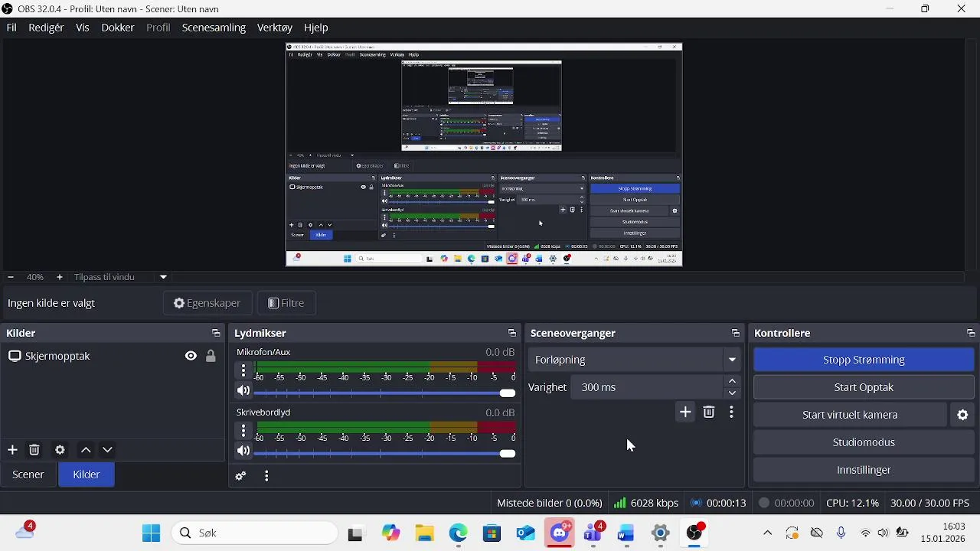Select the Skjermopptak source row
The image size is (980, 551).
pos(112,356)
